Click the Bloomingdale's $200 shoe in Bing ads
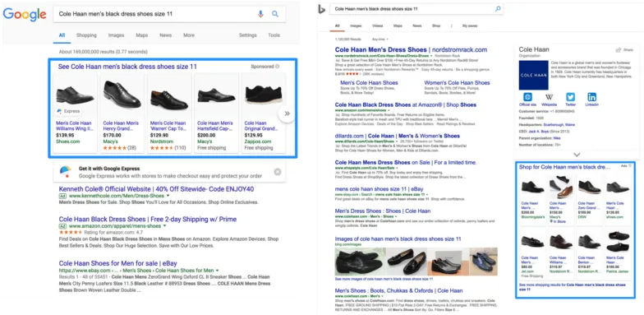 532,188
